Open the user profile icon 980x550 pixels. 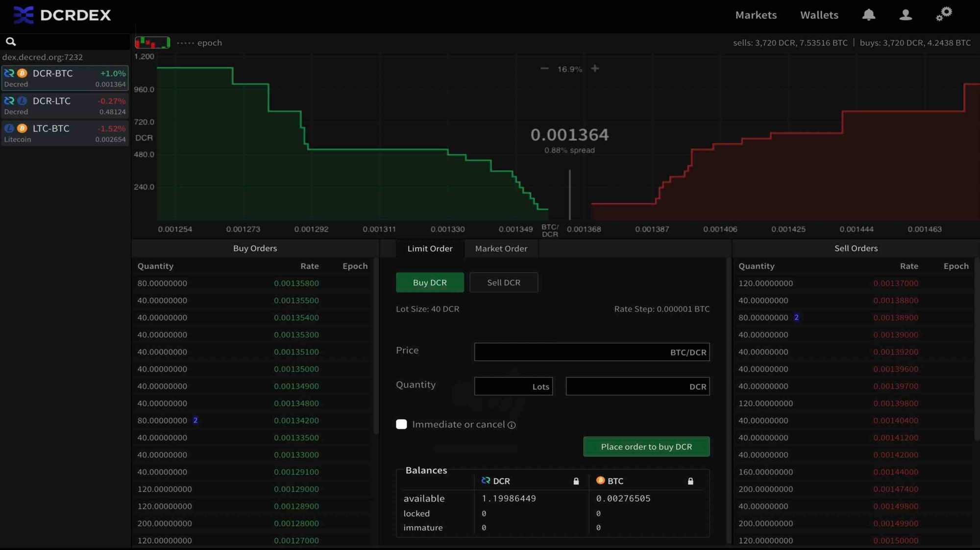tap(906, 15)
